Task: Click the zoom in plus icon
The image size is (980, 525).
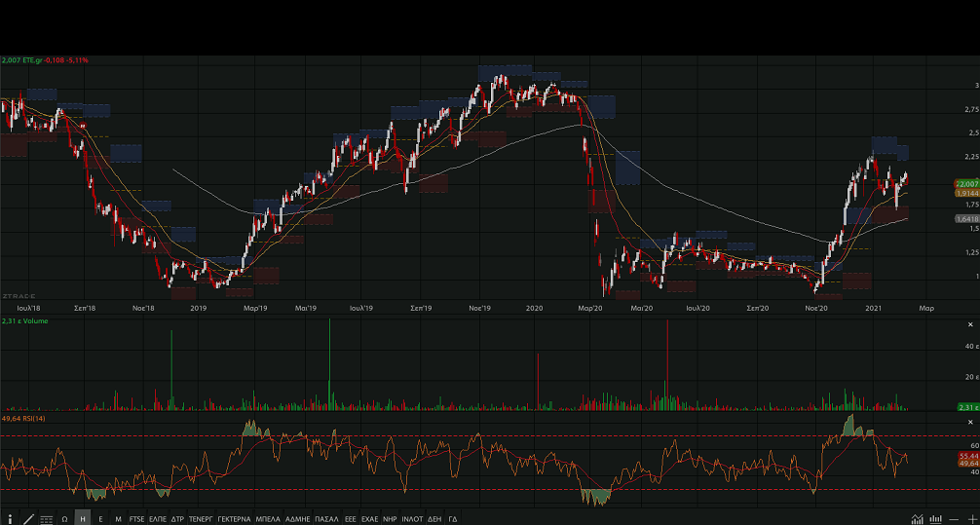Action: 970,518
